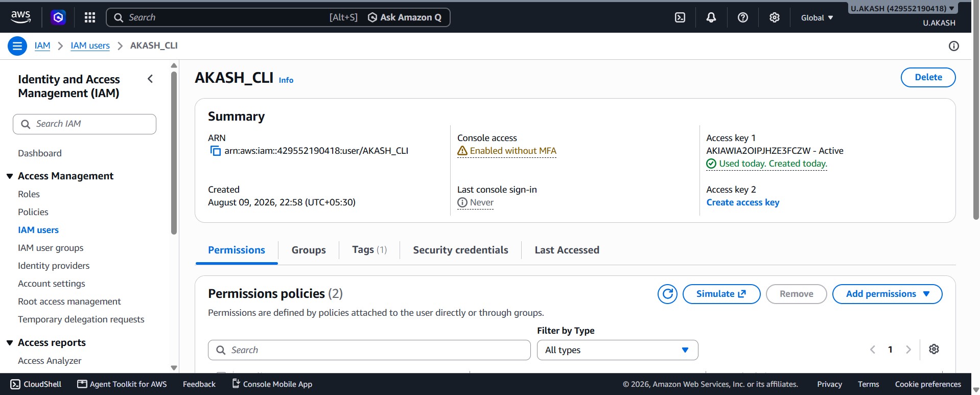The height and width of the screenshot is (395, 980).
Task: Collapse the IAM side navigation panel
Action: 150,79
